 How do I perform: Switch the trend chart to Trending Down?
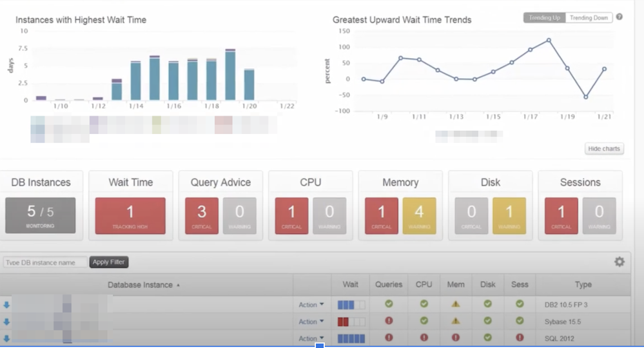[589, 17]
